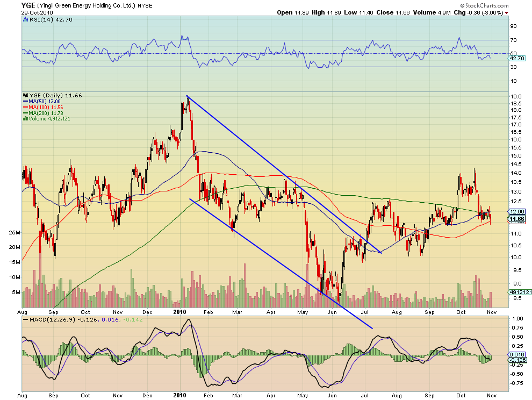Click the black MACD legend line marker

25,320
